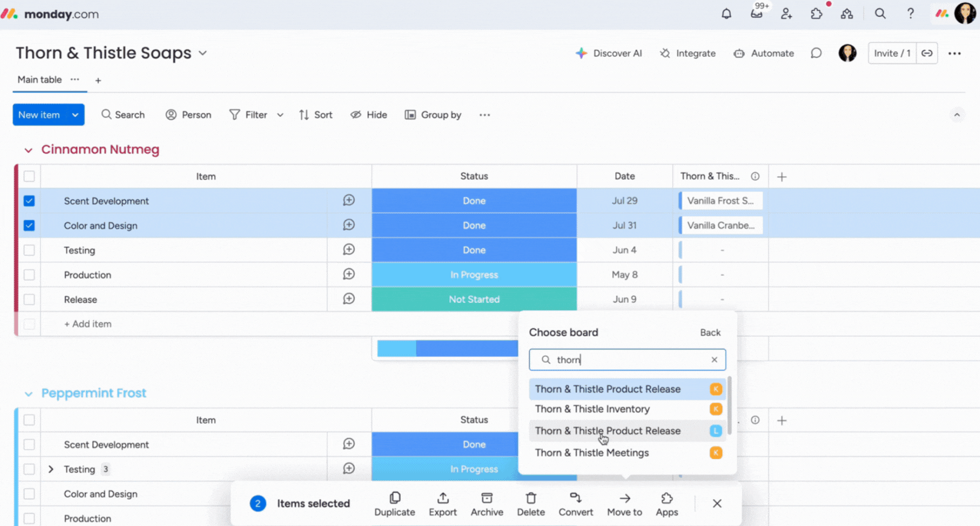This screenshot has width=980, height=526.
Task: Duplicate the selected items
Action: [395, 504]
